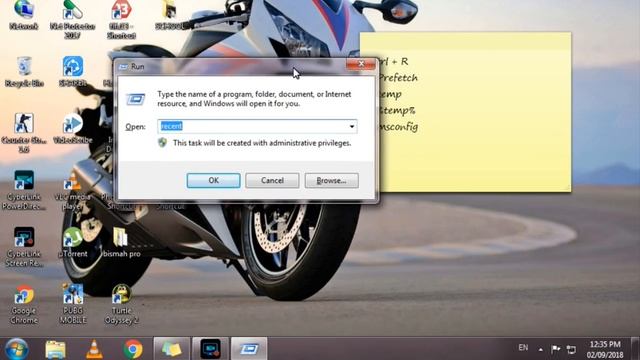
Task: Open Action Center flag icon in tray
Action: (x=556, y=349)
